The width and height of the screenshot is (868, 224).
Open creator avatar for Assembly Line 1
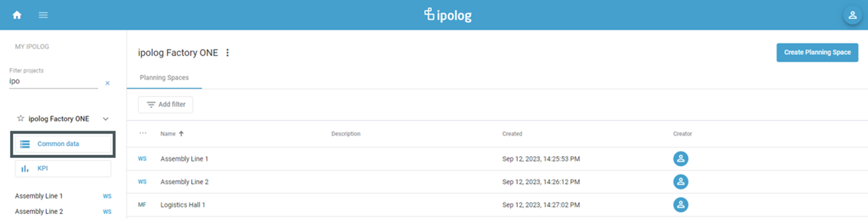tap(681, 159)
